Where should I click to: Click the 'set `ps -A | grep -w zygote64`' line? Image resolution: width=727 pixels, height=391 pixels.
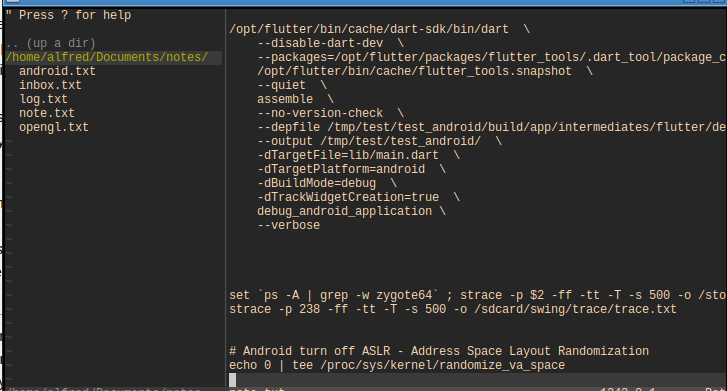click(x=478, y=295)
